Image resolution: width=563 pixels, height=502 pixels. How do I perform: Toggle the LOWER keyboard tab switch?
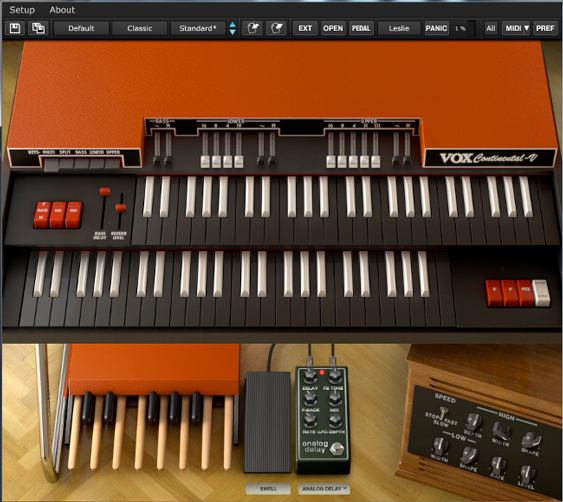[x=97, y=164]
